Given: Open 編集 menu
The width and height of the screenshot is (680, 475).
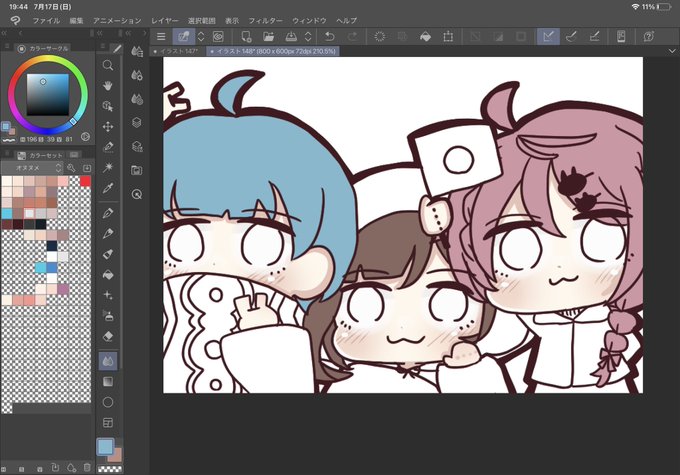Looking at the screenshot, I should (x=76, y=20).
